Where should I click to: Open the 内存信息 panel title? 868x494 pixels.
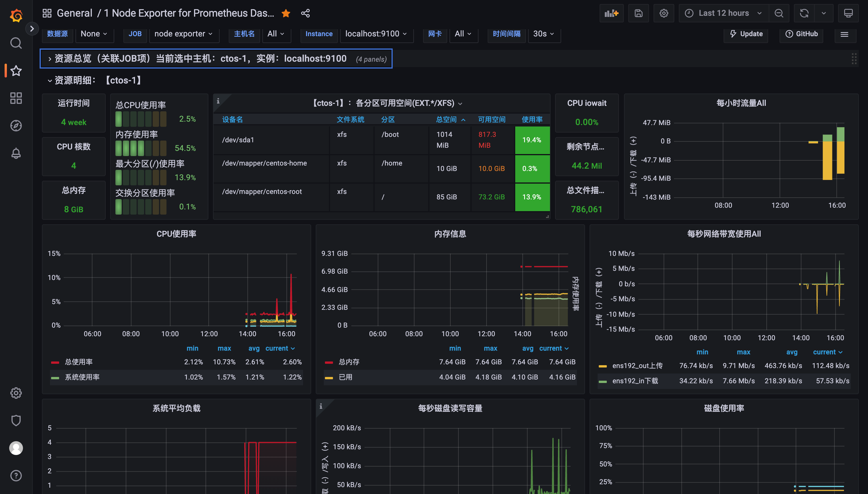point(450,234)
